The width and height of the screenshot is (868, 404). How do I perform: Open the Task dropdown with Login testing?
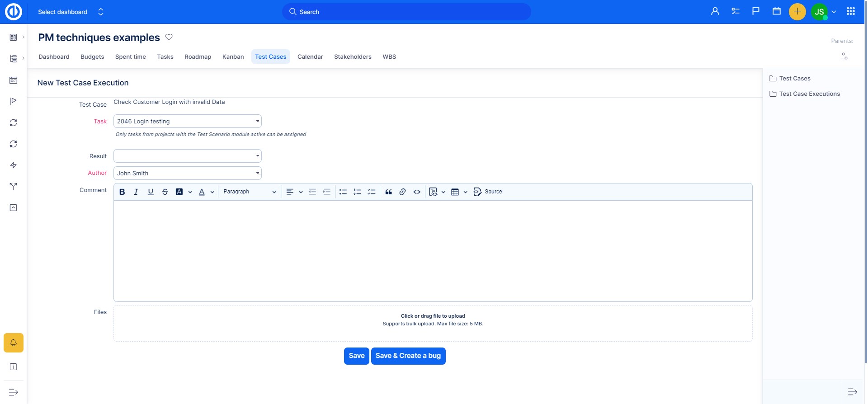coord(188,121)
